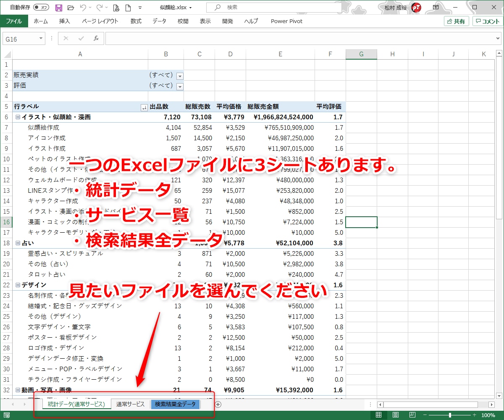Screen dimensions: 504x420
Task: Open the Name Box dropdown arrow
Action: pyautogui.click(x=41, y=39)
